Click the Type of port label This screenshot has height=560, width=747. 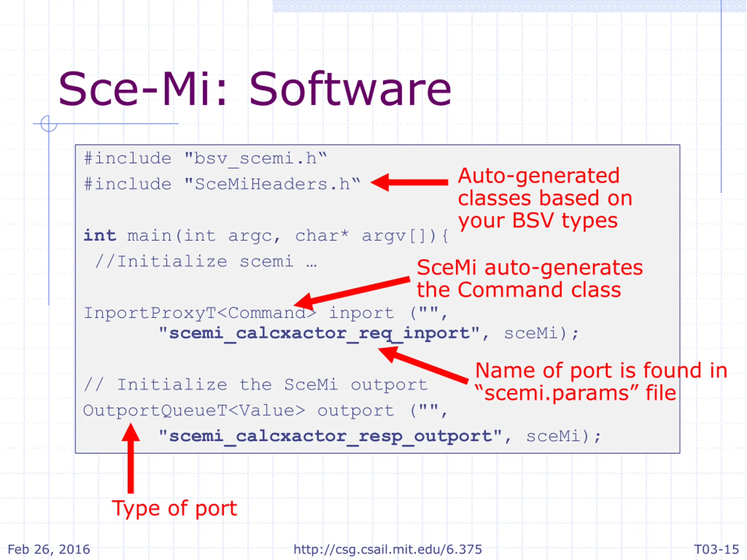tap(174, 509)
